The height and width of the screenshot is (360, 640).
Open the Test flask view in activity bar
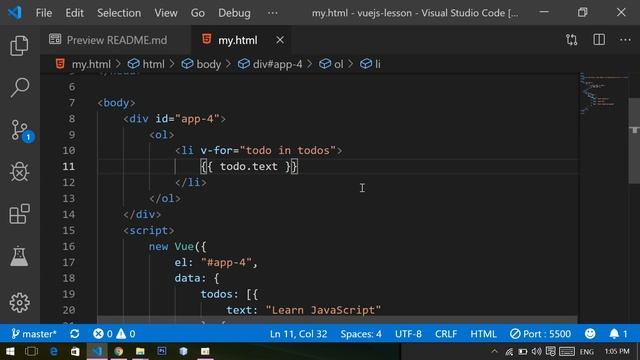tap(19, 256)
